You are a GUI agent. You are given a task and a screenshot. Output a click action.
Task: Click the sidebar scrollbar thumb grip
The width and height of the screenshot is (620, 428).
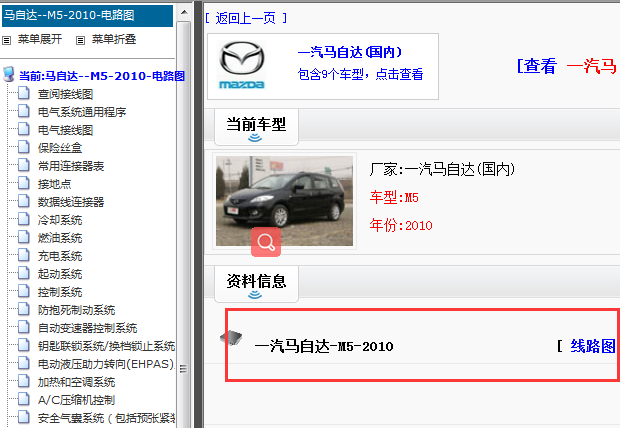[183, 369]
